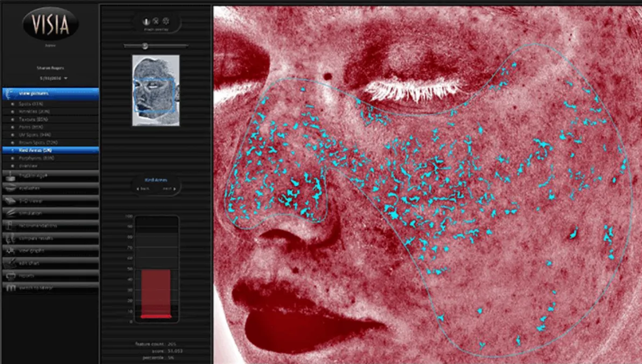Click the Reports printer icon
This screenshot has height=364, width=642.
11,275
